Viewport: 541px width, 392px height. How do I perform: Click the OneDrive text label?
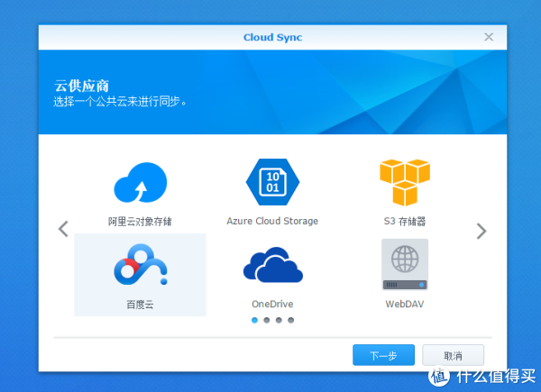click(271, 304)
